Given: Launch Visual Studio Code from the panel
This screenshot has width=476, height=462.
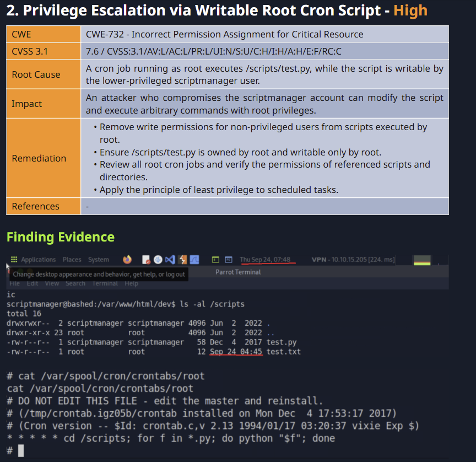Looking at the screenshot, I should tap(170, 260).
